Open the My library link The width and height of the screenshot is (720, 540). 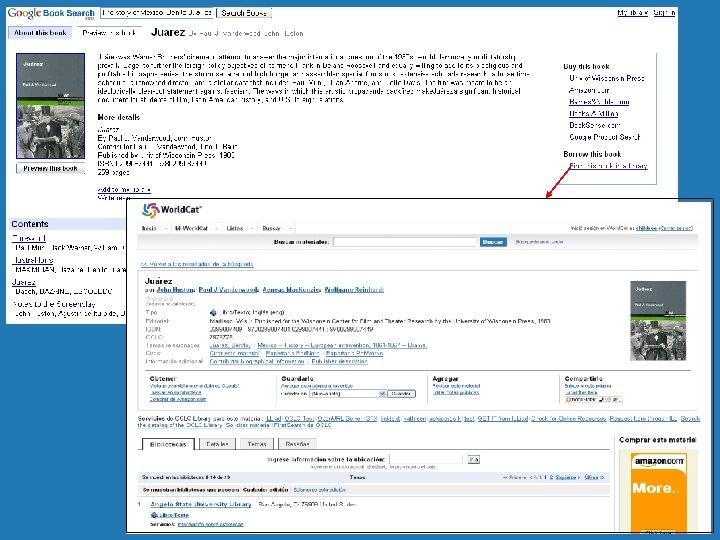click(x=632, y=12)
